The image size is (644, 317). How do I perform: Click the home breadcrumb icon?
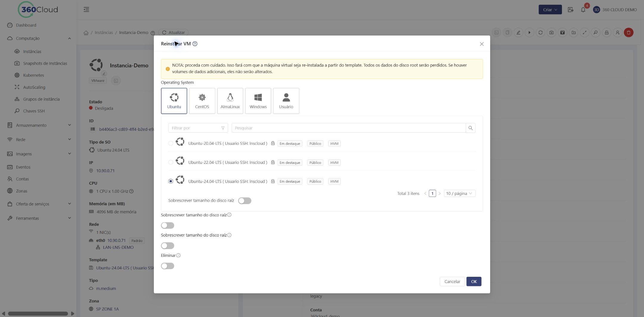pos(86,32)
